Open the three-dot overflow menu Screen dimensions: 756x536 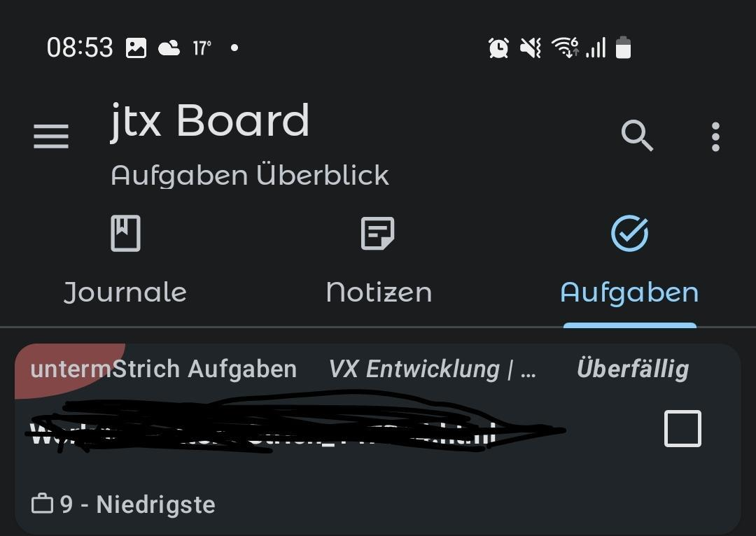[x=715, y=137]
